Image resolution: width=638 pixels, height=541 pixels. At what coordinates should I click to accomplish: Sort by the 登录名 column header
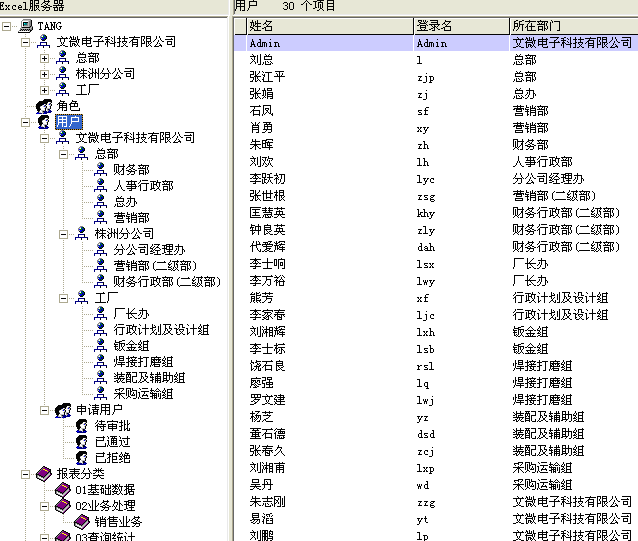pyautogui.click(x=460, y=24)
